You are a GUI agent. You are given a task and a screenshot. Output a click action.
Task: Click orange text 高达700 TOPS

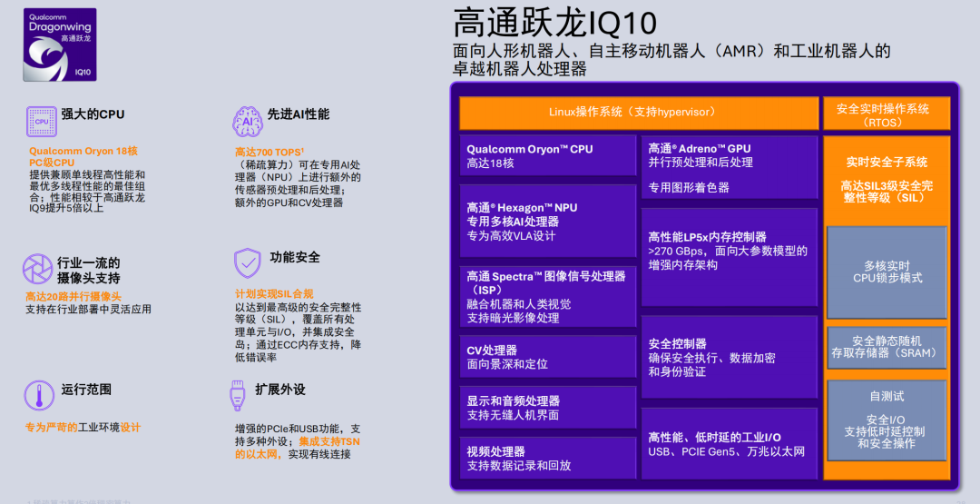269,152
